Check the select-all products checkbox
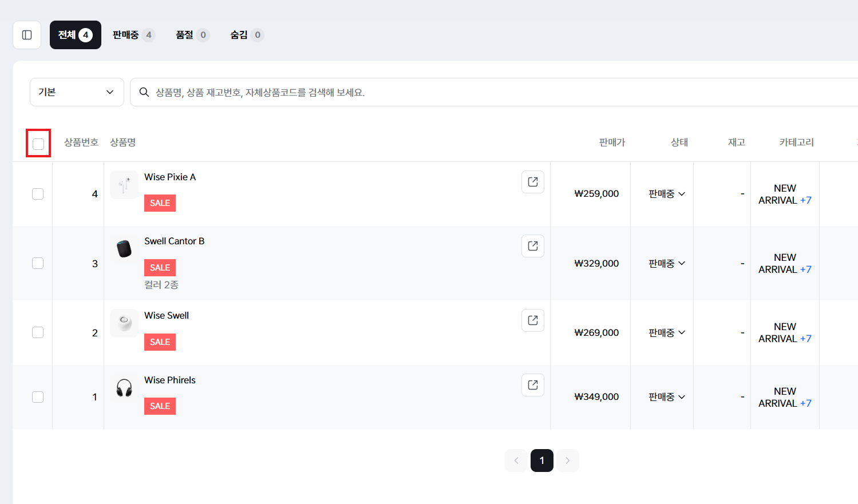Screen dimensions: 858x504 point(38,144)
